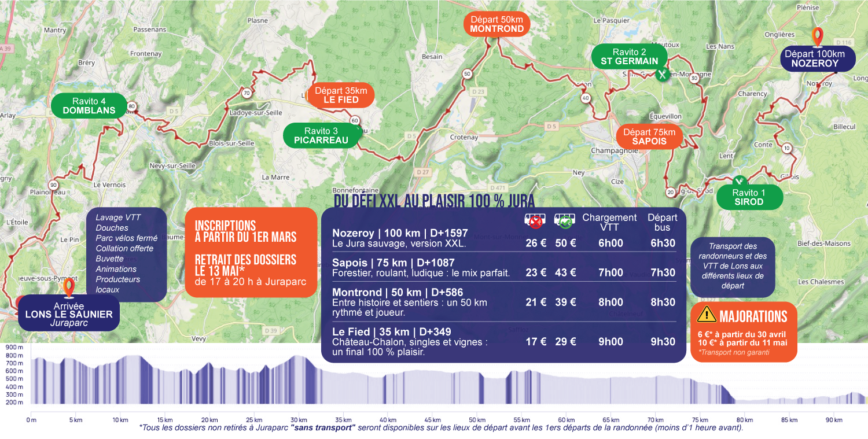This screenshot has height=439, width=868.
Task: Click the bus icon with green checkmark
Action: tap(564, 220)
